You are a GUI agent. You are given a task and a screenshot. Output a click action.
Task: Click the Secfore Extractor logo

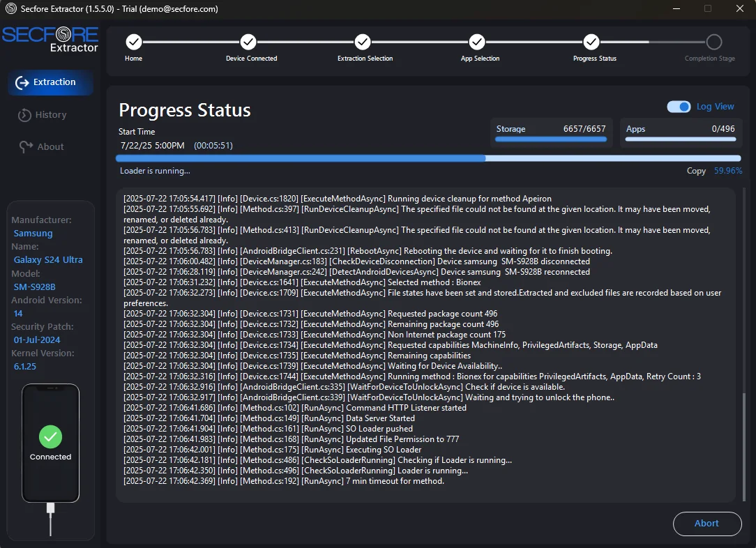pos(50,39)
